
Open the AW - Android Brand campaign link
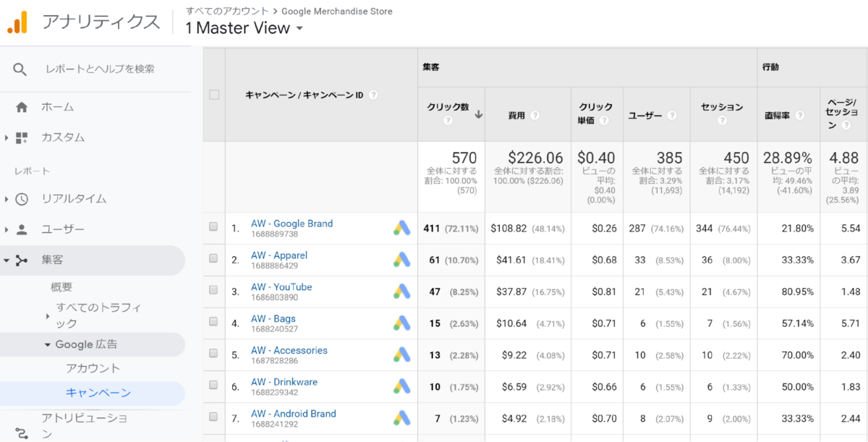(294, 414)
